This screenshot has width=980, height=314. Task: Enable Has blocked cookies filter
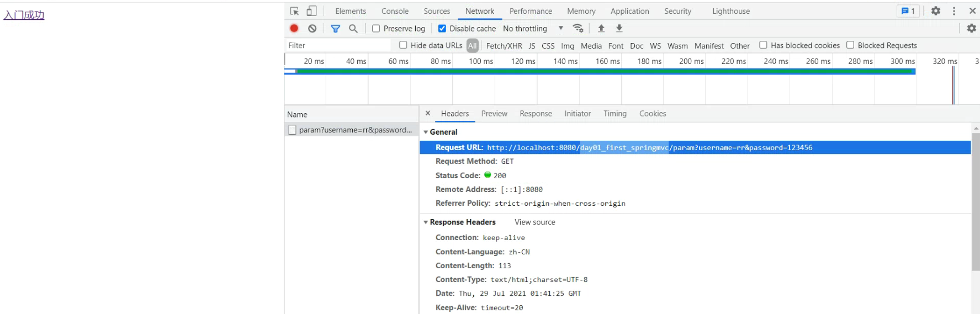tap(763, 45)
